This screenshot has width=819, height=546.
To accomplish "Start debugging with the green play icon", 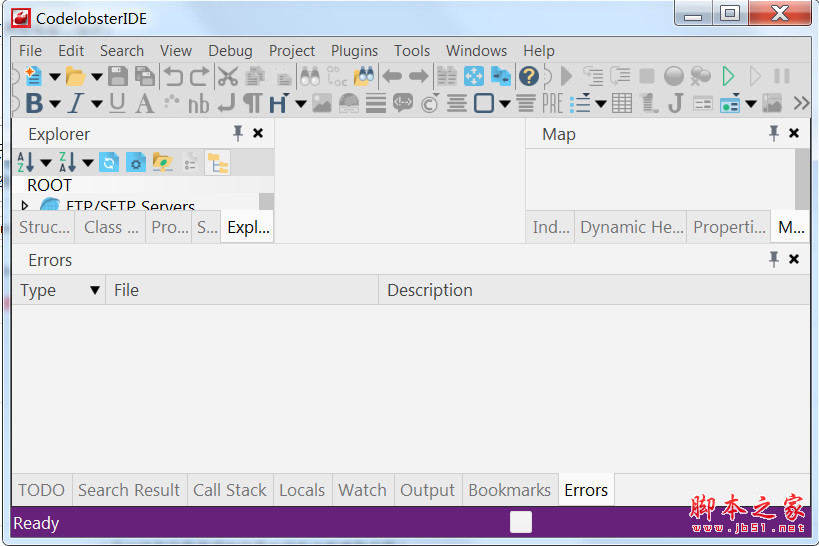I will 728,76.
